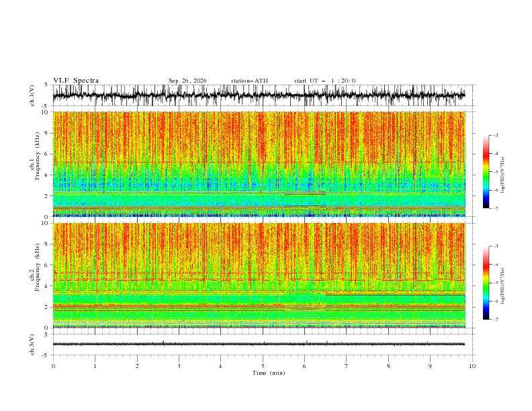This screenshot has height=411, width=532.
Task: Click the 2 minute tick label
Action: [x=137, y=366]
